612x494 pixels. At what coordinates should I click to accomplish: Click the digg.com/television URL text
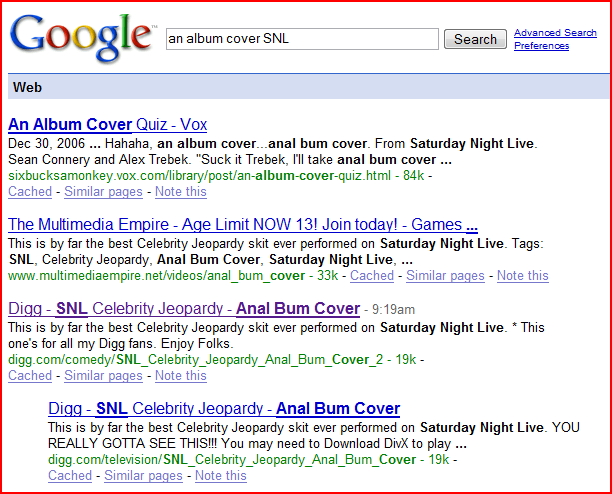click(232, 459)
